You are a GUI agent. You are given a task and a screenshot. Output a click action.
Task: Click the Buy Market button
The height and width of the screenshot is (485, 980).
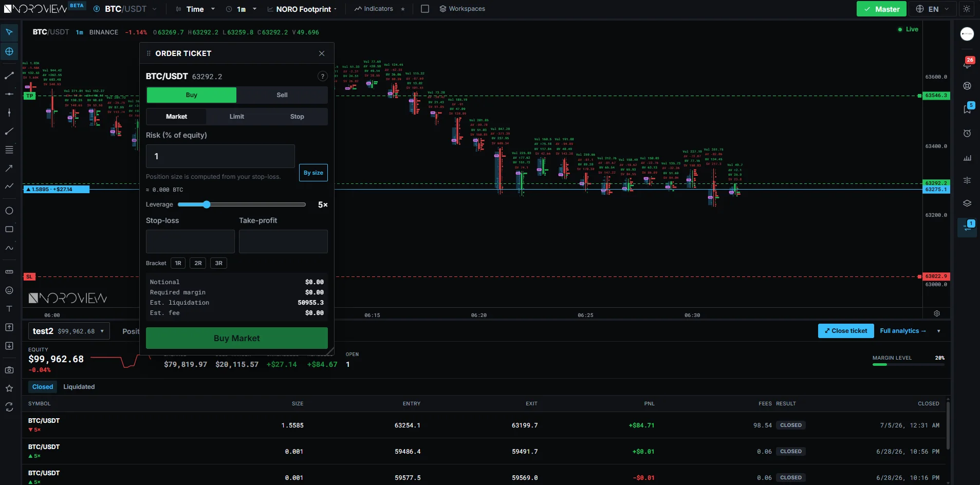(x=237, y=338)
